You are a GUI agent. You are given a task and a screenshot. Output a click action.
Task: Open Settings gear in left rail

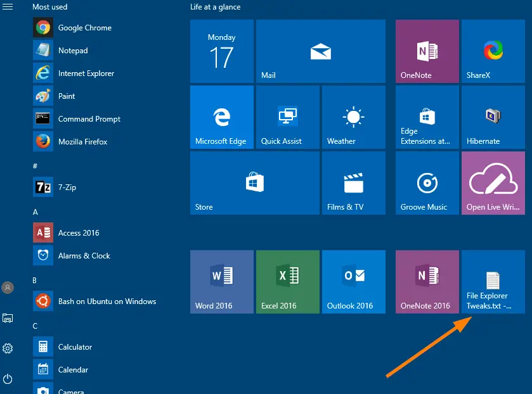coord(8,348)
